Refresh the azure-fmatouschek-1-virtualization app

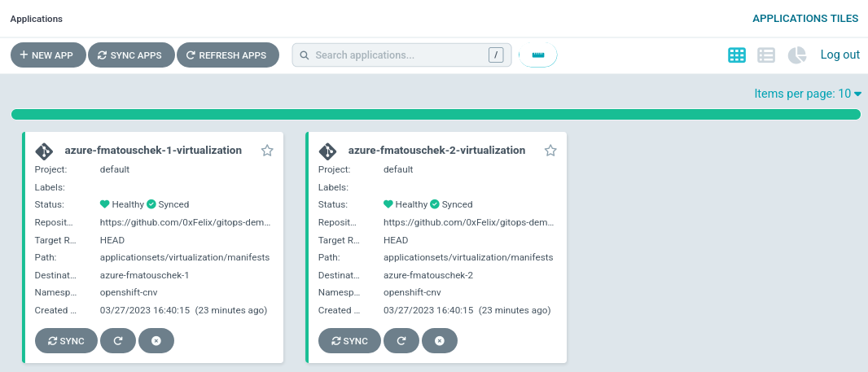coord(118,340)
